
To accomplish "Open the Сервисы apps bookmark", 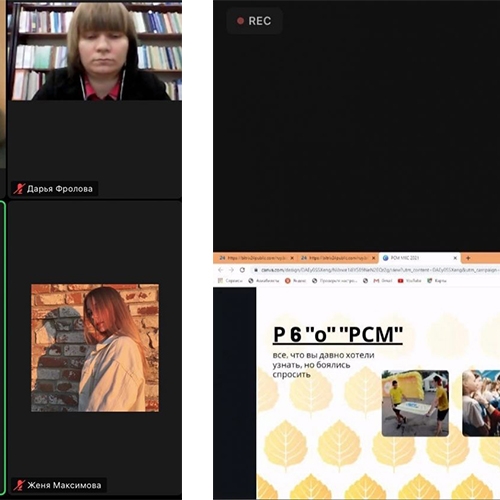I will 230,281.
